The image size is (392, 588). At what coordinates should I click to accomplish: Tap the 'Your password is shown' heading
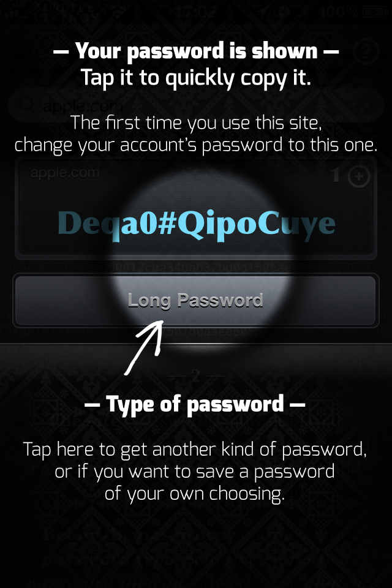click(196, 51)
